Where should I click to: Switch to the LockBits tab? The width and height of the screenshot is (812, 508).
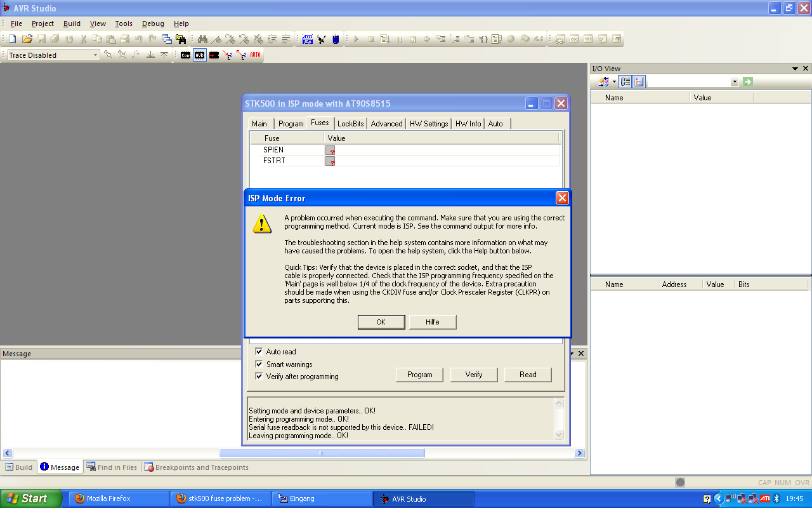[351, 124]
